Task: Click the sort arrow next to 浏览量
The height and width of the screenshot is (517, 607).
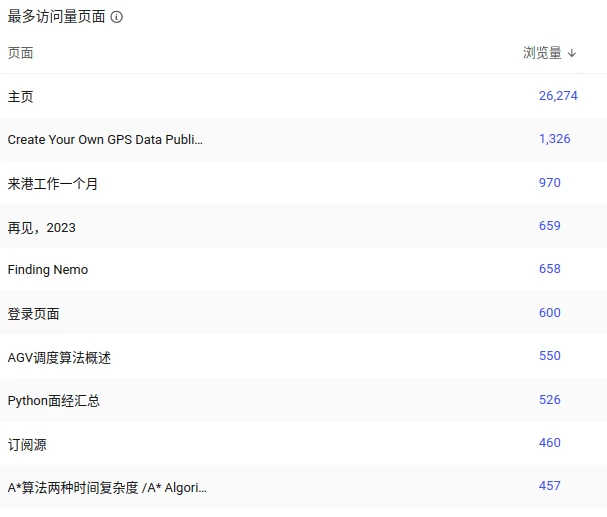Action: (572, 53)
